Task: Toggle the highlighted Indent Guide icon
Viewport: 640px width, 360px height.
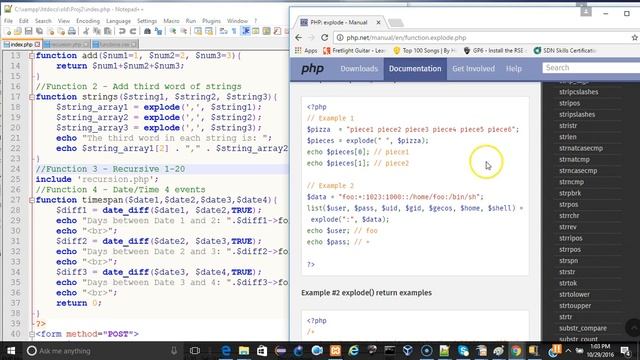Action: pos(245,31)
